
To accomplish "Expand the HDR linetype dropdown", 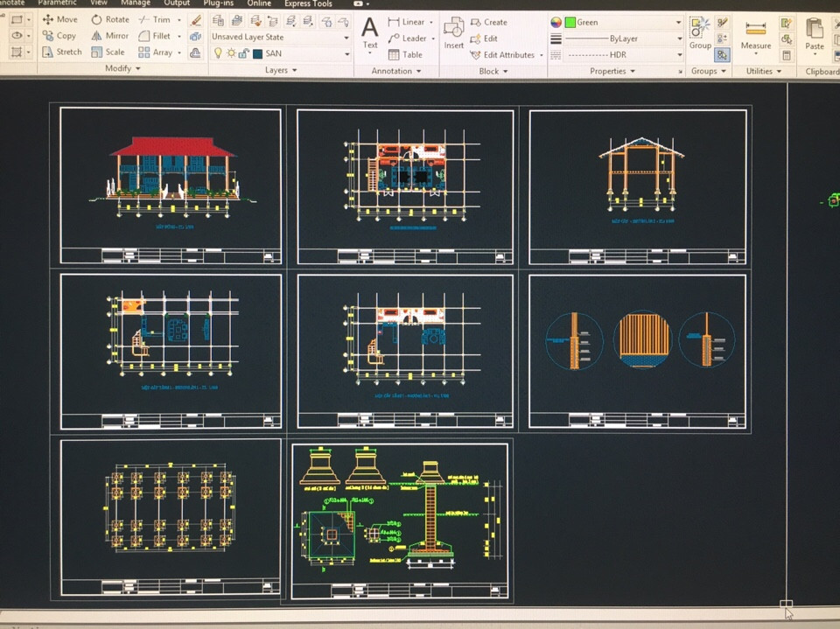I will (623, 54).
